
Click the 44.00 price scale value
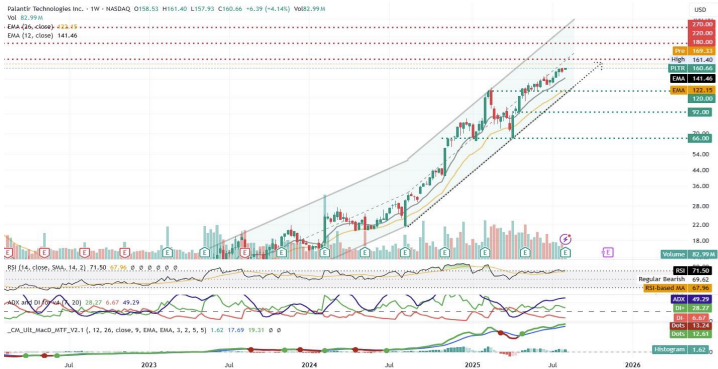[701, 170]
